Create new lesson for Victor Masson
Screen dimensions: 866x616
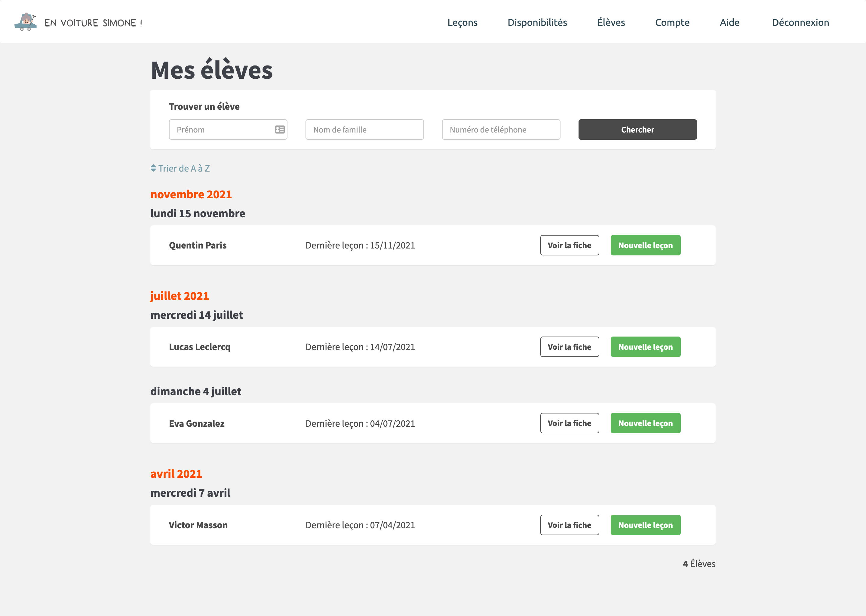click(x=646, y=525)
